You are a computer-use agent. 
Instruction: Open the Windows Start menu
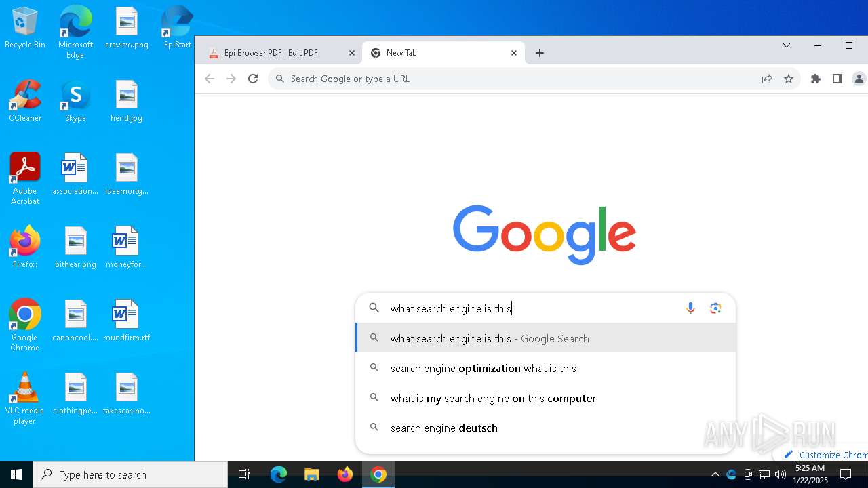click(x=16, y=474)
